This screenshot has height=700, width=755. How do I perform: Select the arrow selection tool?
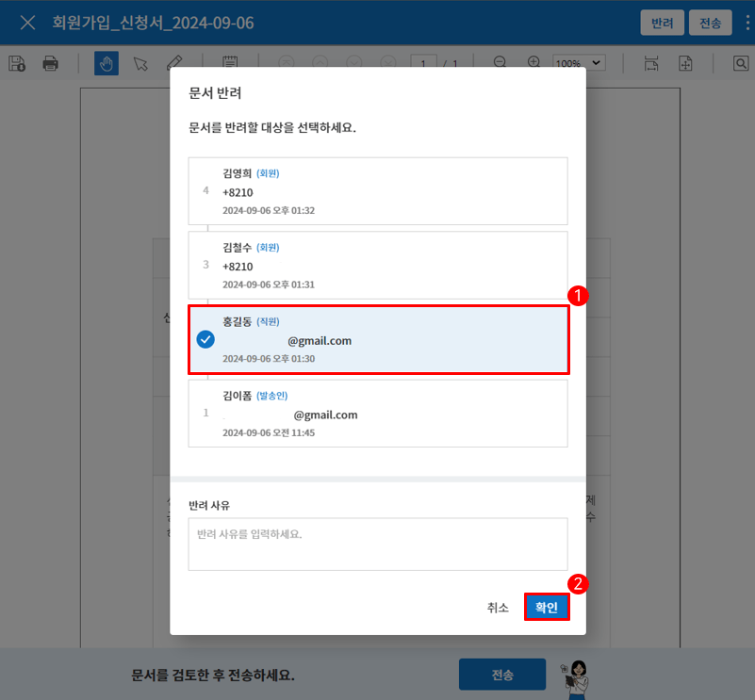tap(140, 63)
